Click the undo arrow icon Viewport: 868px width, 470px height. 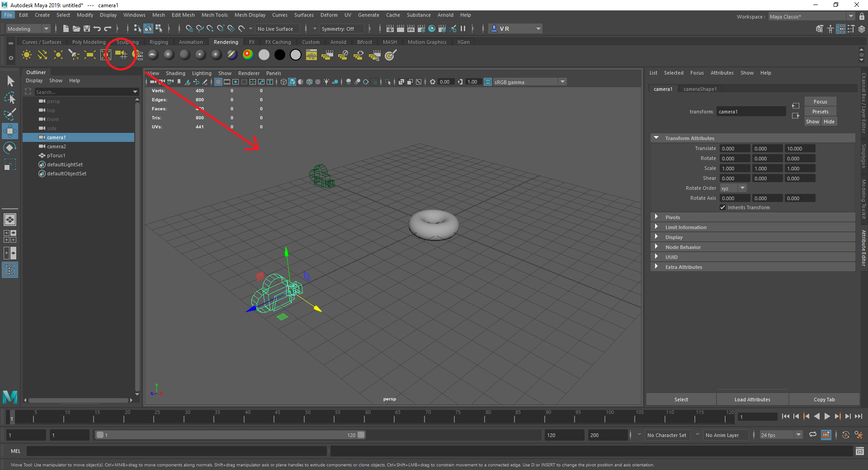pos(97,28)
